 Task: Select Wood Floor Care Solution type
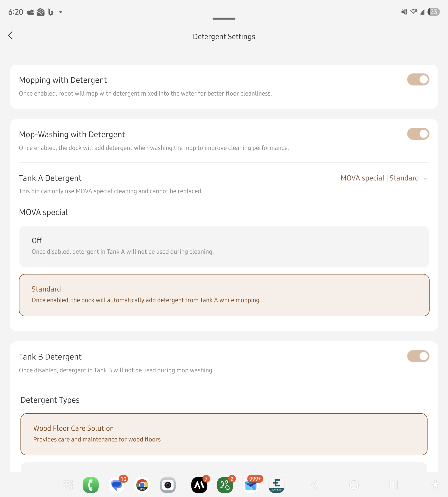click(224, 434)
